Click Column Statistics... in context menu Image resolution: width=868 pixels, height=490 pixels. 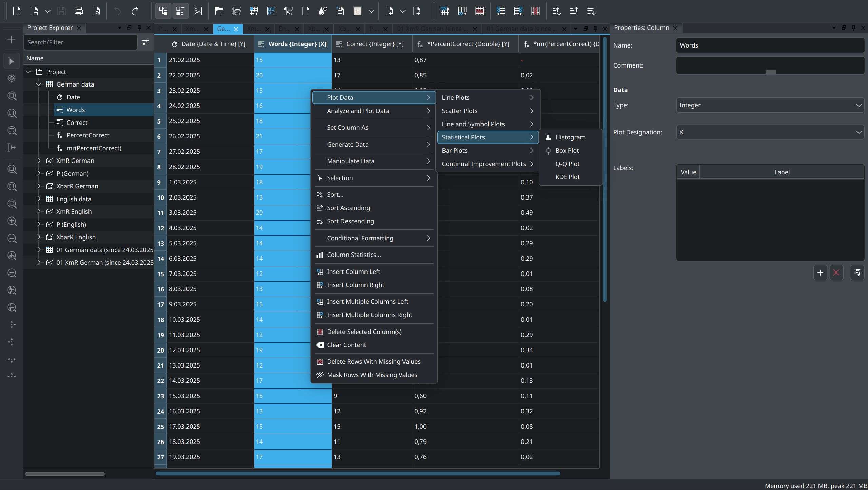[354, 255]
